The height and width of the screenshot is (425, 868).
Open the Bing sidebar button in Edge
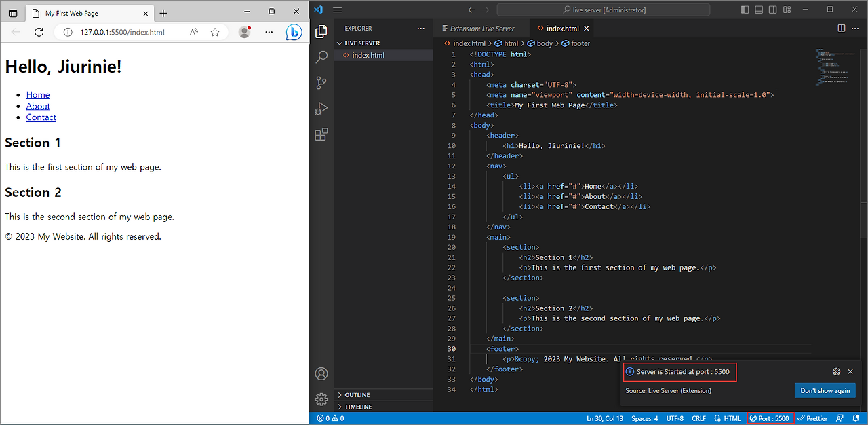point(294,32)
